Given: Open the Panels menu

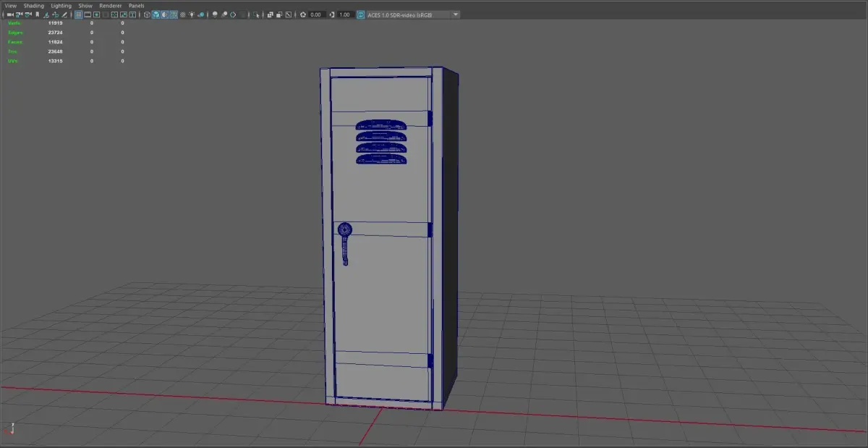Looking at the screenshot, I should [137, 5].
